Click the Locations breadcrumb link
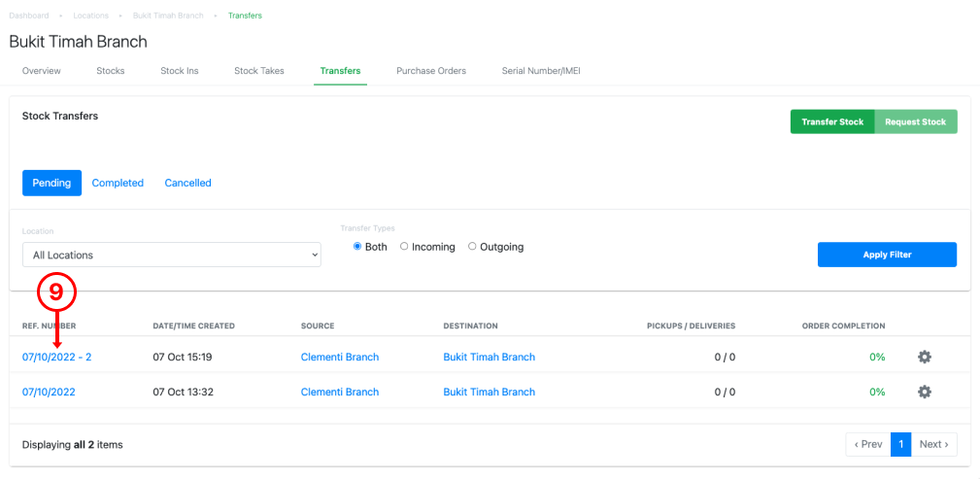The image size is (980, 479). pos(90,15)
